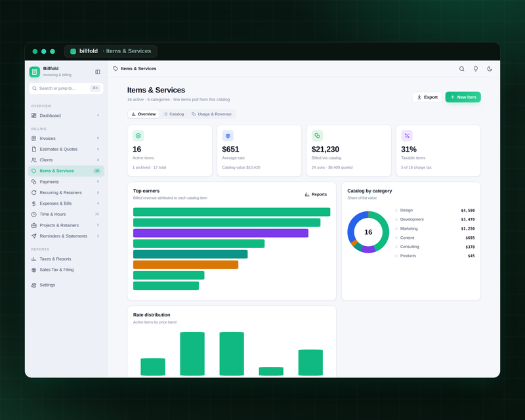Select Marketing legend entry
This screenshot has width=525, height=420.
pos(434,228)
